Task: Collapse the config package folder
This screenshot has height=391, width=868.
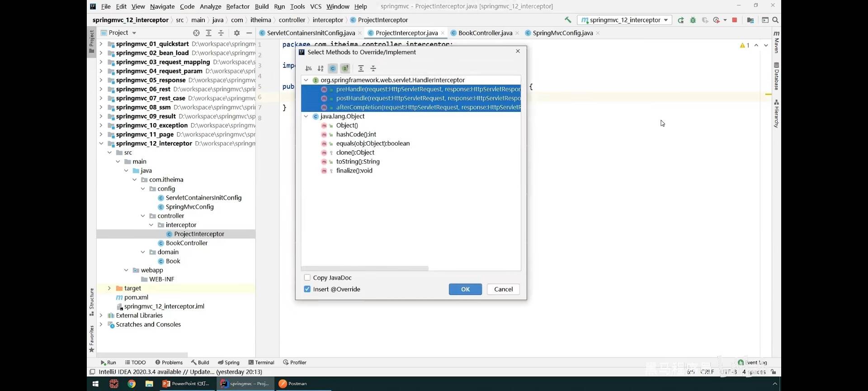Action: click(143, 189)
